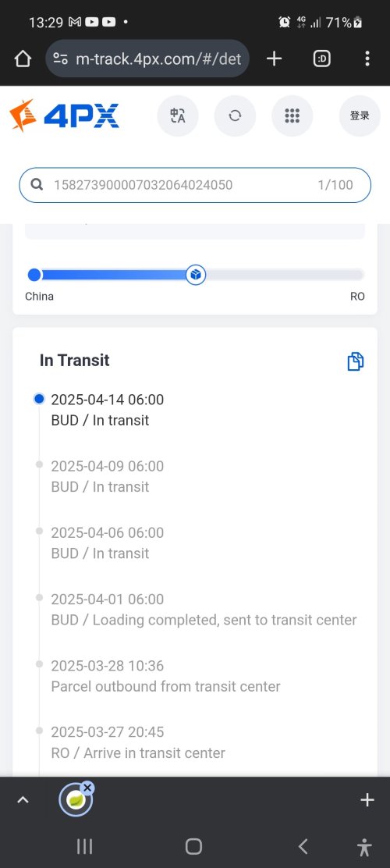Close the floating leaf app bubble
Viewport: 390px width, 868px height.
tap(87, 788)
